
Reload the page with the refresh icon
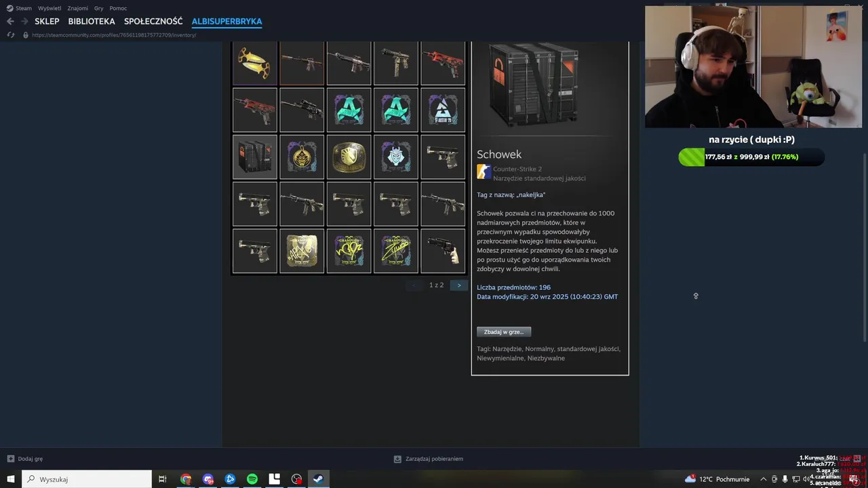pos(10,35)
